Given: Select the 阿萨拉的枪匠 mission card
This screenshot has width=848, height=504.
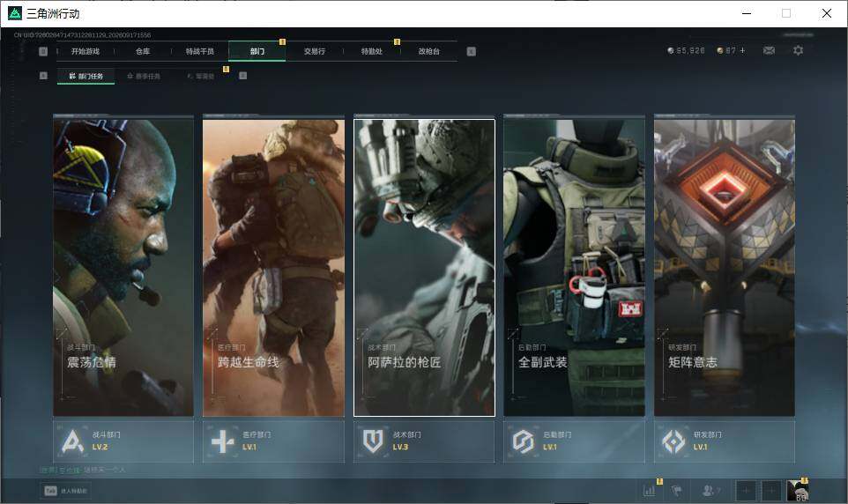Looking at the screenshot, I should 424,268.
